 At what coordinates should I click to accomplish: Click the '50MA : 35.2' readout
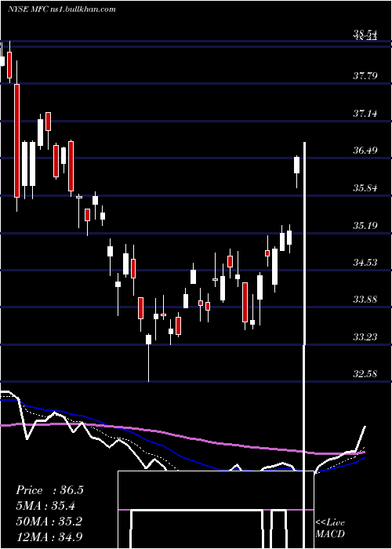point(49,522)
